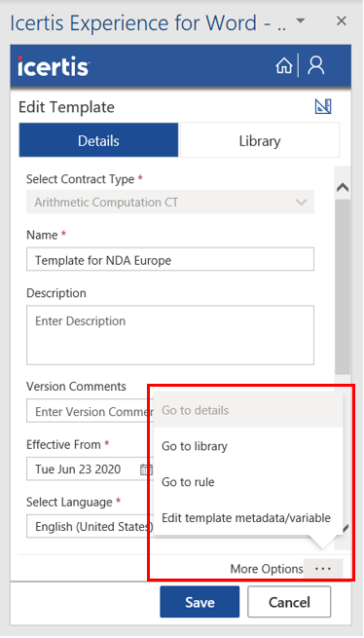Click the Icertis logo

click(x=54, y=65)
